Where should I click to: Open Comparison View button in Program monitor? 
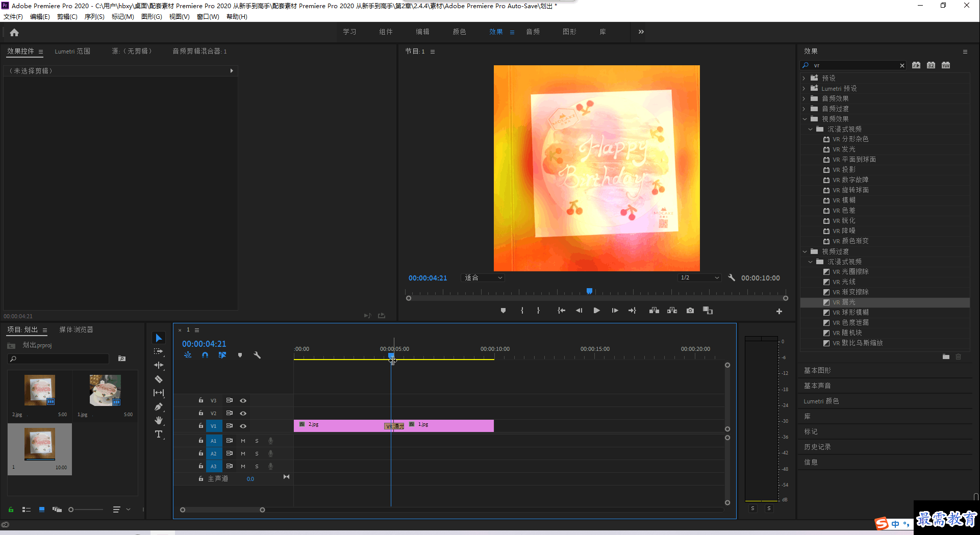coord(708,311)
